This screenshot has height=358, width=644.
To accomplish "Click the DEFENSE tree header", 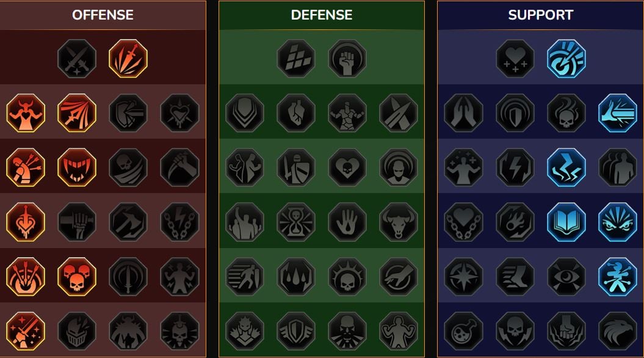I will click(x=322, y=15).
